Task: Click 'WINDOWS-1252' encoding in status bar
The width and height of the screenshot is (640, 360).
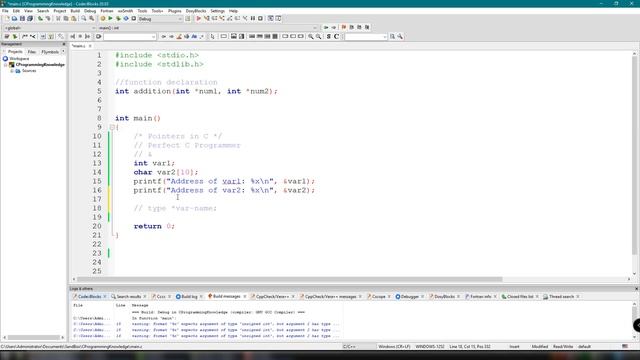Action: [x=430, y=347]
